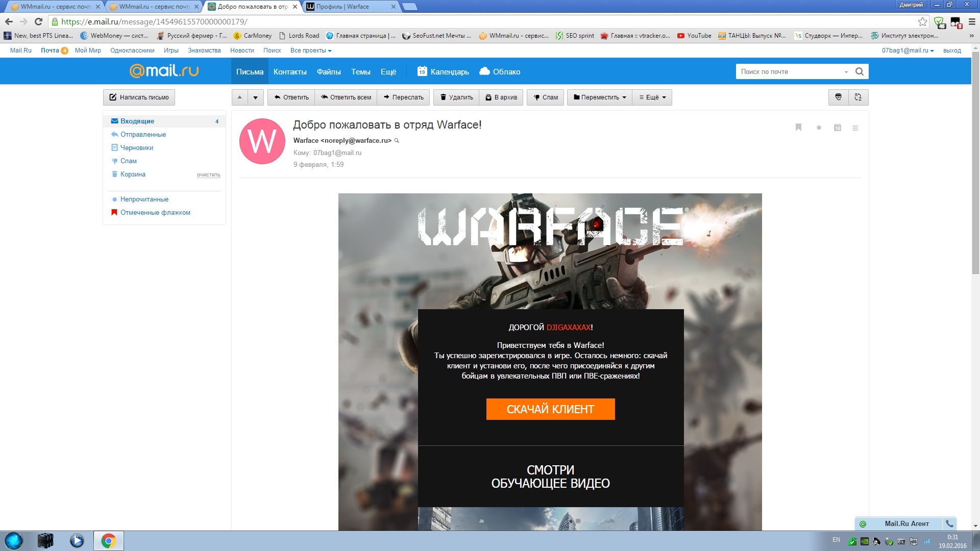
Task: Open YouTube bookmark
Action: pos(694,36)
